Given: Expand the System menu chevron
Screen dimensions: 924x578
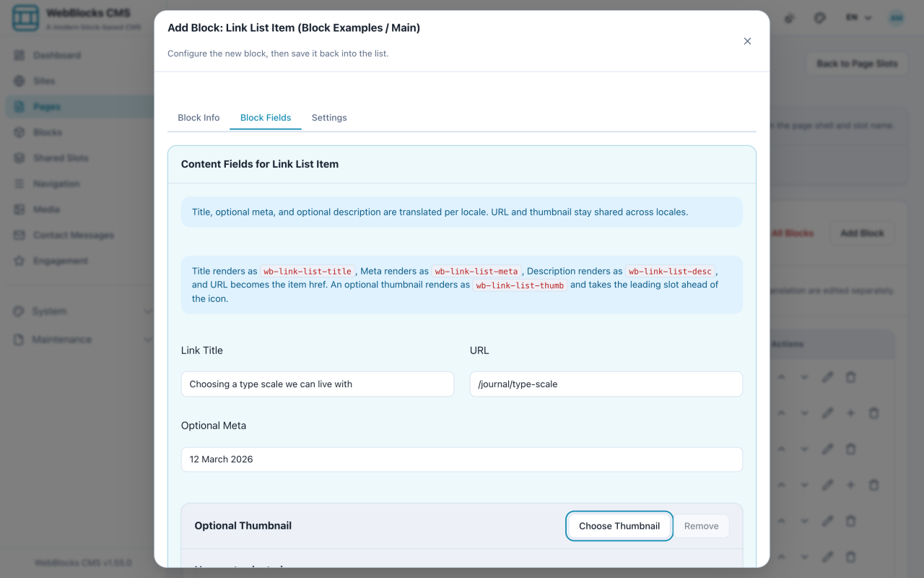Looking at the screenshot, I should pyautogui.click(x=148, y=311).
